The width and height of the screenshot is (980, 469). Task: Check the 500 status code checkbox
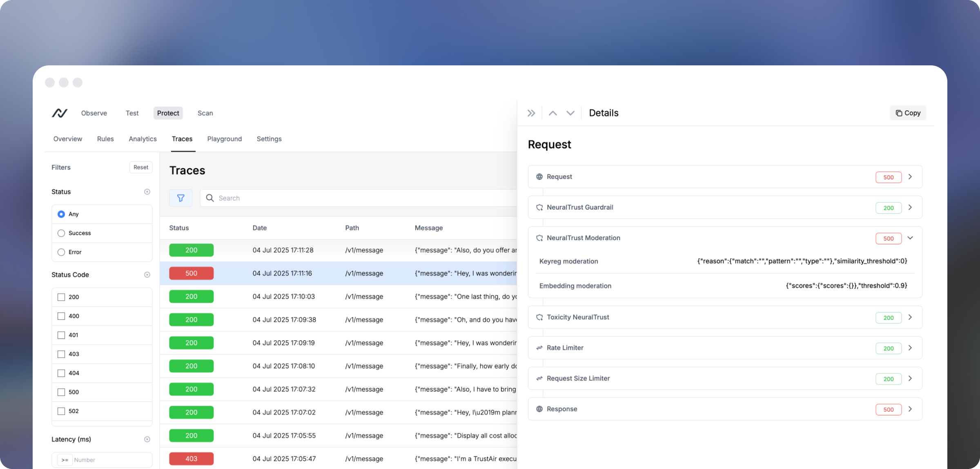point(61,392)
